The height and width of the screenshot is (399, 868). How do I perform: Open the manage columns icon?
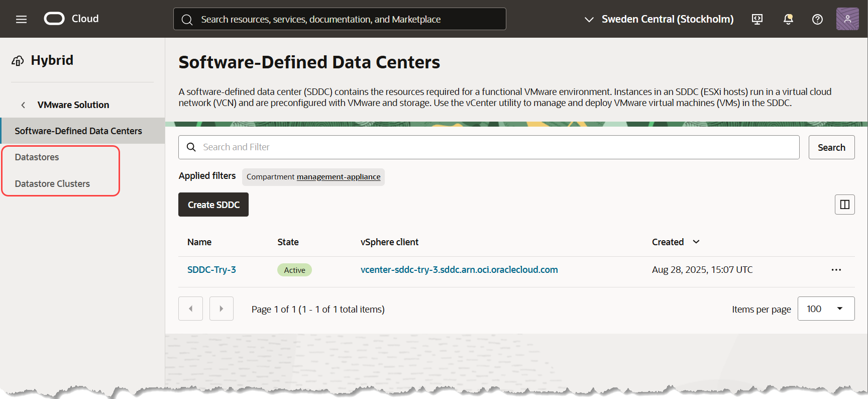pyautogui.click(x=844, y=205)
